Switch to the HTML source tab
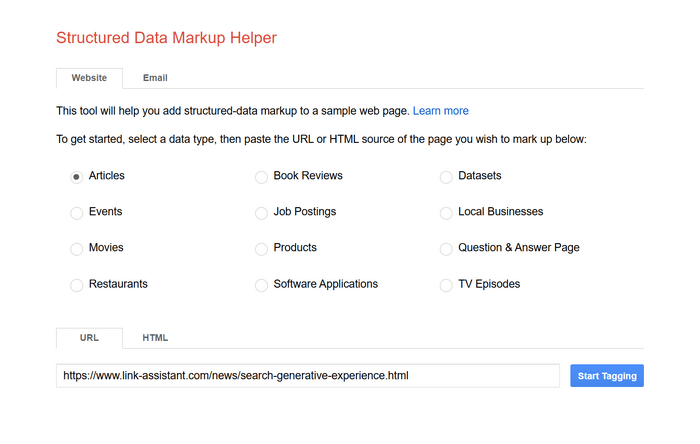This screenshot has height=444, width=700. [x=155, y=338]
